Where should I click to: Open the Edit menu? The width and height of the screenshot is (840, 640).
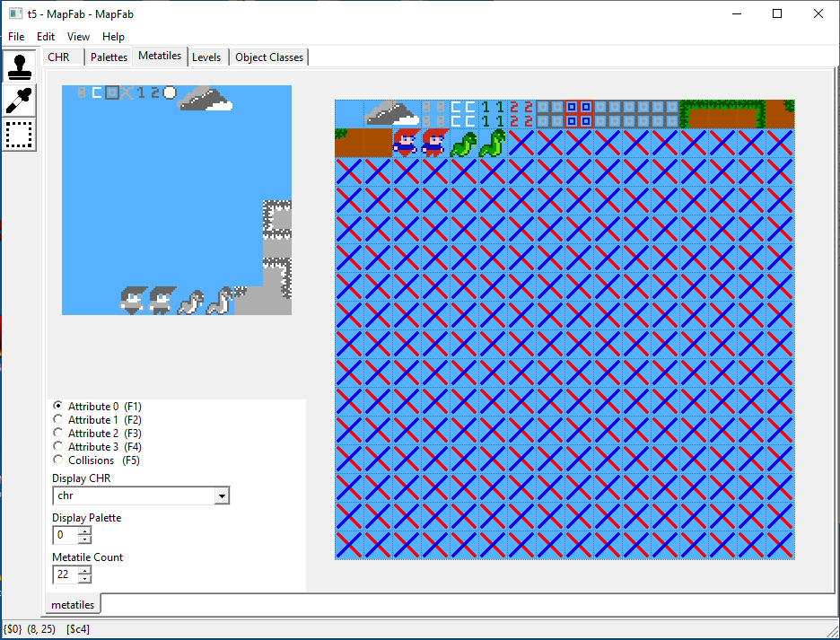pos(45,36)
